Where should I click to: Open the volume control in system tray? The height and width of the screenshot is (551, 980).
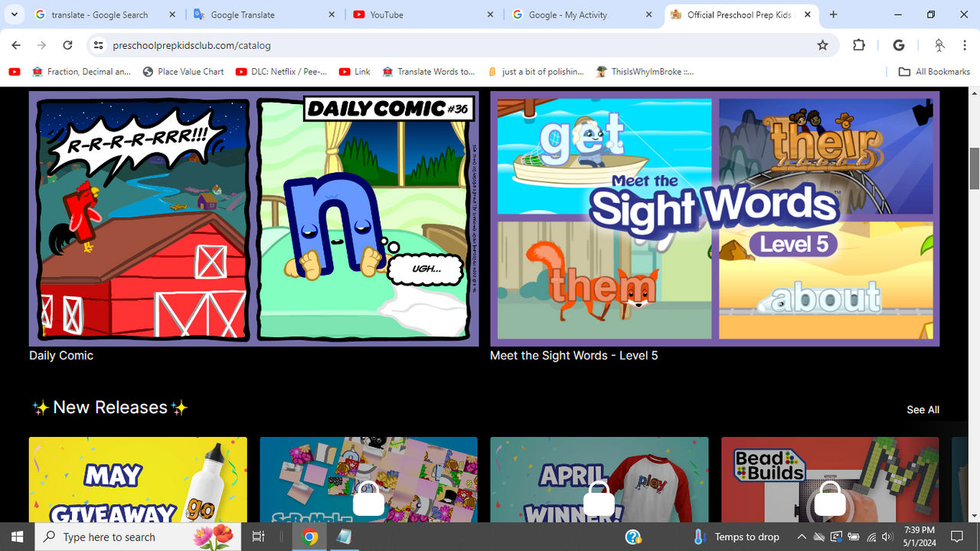click(x=888, y=536)
